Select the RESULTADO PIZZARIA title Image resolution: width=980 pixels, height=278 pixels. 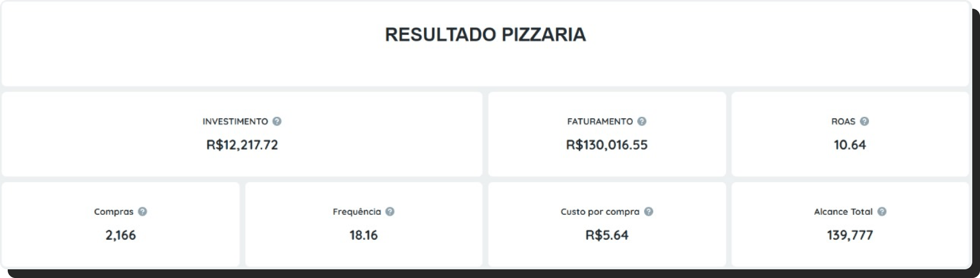[485, 35]
